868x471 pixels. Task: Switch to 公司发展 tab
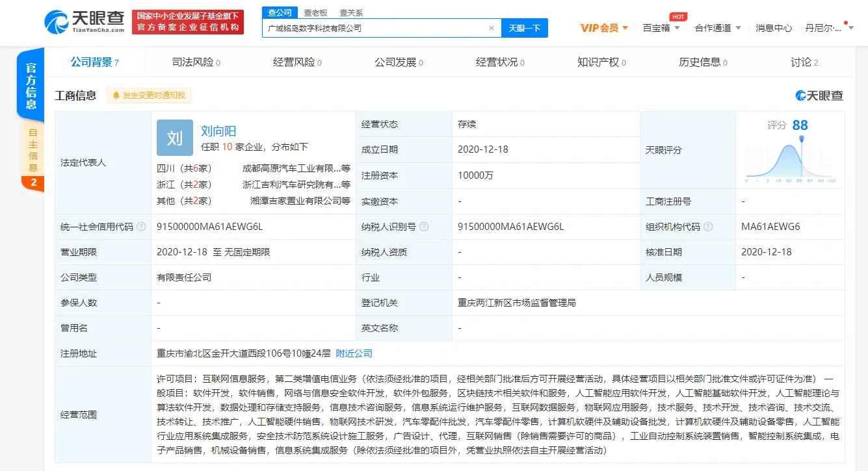coord(399,62)
